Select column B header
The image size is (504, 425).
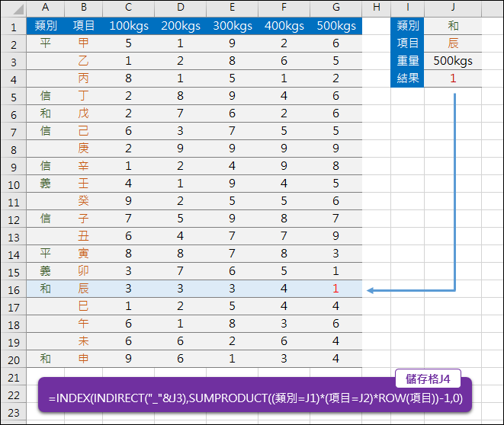[84, 8]
